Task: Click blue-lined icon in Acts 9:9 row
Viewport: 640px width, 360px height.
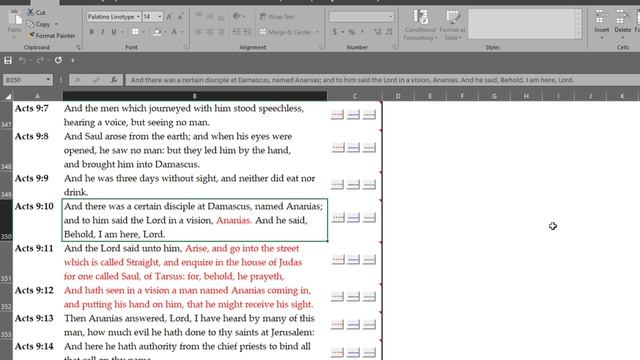Action: [353, 184]
